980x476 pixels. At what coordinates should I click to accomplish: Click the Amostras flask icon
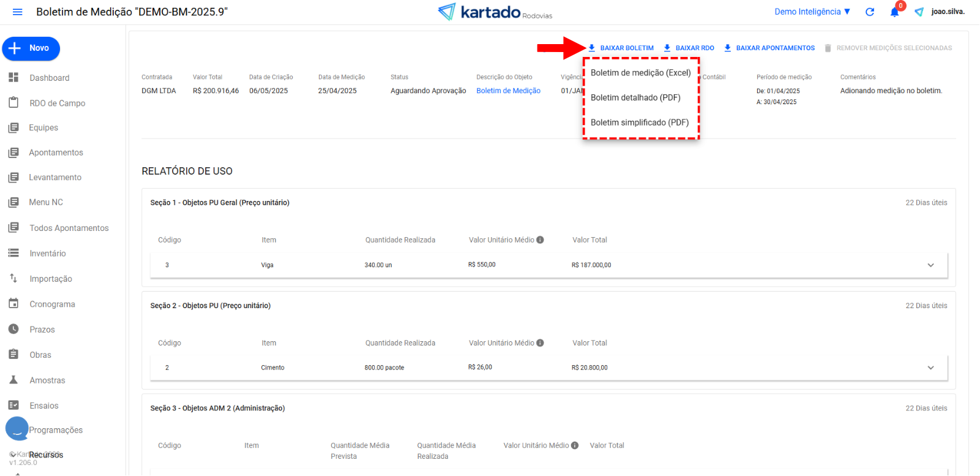coord(13,380)
